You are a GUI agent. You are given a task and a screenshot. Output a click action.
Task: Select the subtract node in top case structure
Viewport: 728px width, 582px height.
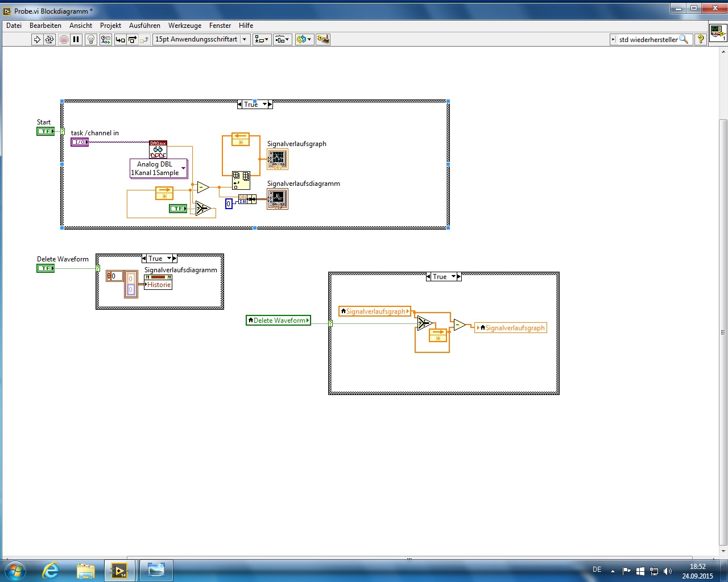203,187
